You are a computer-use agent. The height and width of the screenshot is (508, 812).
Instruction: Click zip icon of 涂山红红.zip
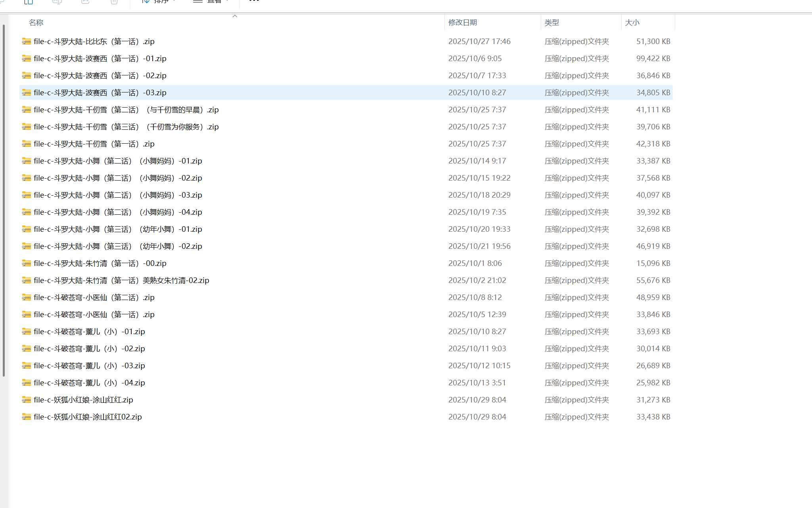[27, 400]
